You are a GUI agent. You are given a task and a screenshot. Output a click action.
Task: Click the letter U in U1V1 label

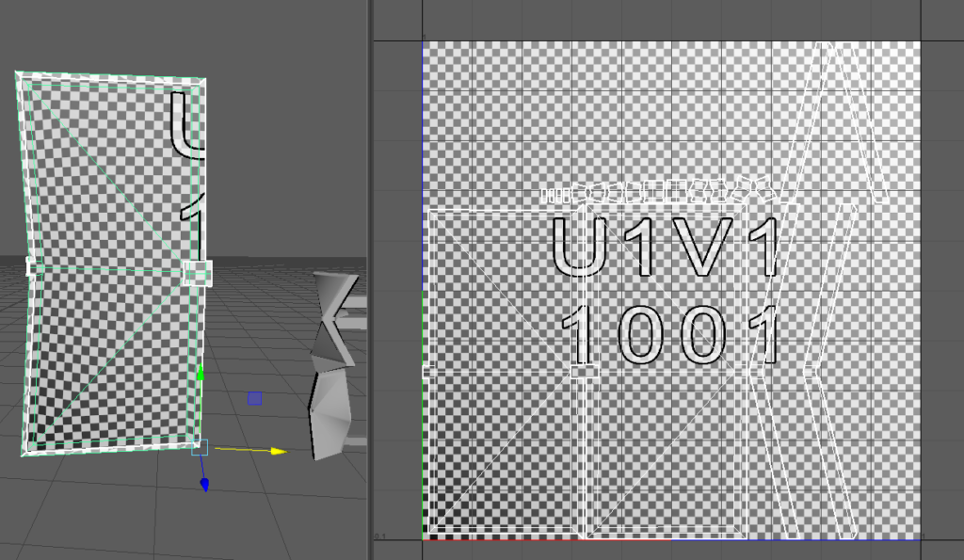(579, 248)
